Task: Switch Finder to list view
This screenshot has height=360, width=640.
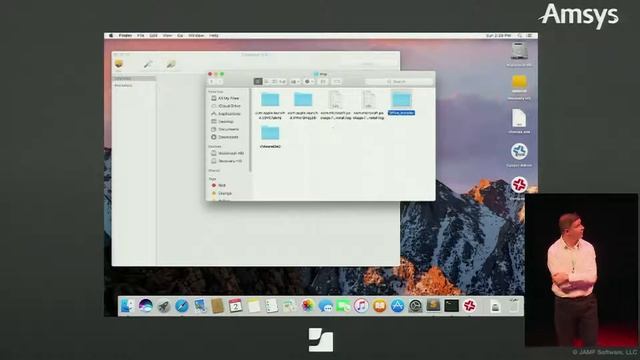Action: [x=266, y=82]
